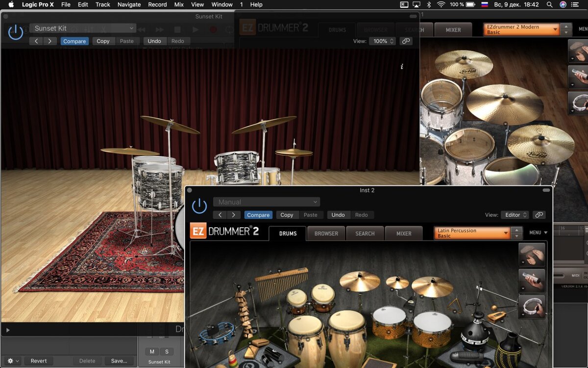Hit the hi-hat cymbal in Sunset Kit
The width and height of the screenshot is (588, 368).
point(294,152)
